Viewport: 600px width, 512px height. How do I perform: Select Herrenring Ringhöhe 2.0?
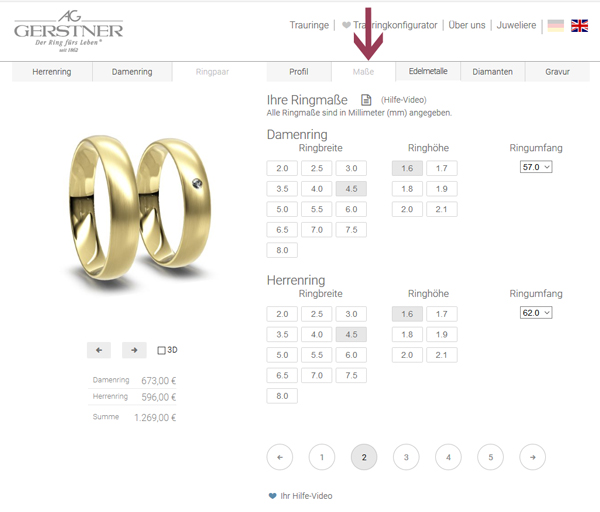click(x=407, y=355)
